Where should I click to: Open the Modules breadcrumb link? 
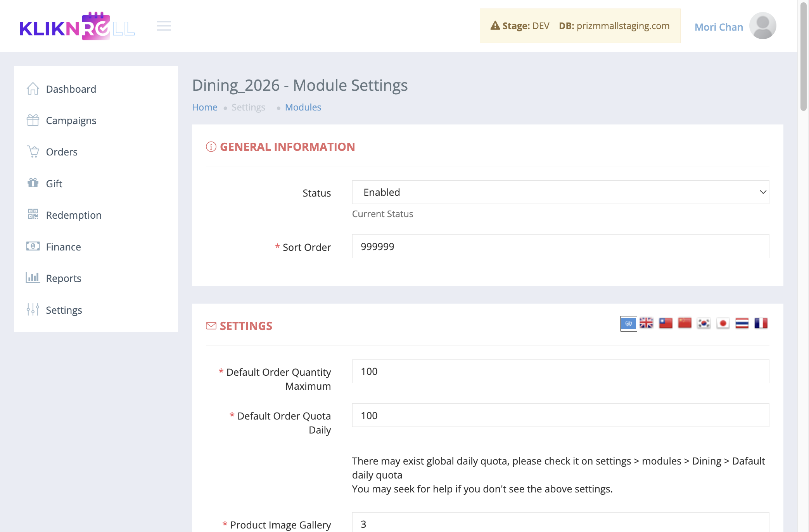click(303, 107)
